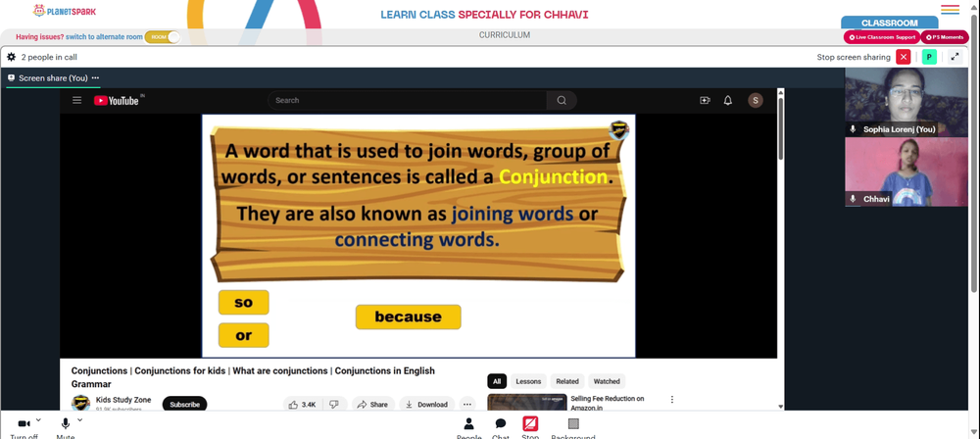Go to YouTube home via logo
The image size is (980, 439).
(x=118, y=100)
